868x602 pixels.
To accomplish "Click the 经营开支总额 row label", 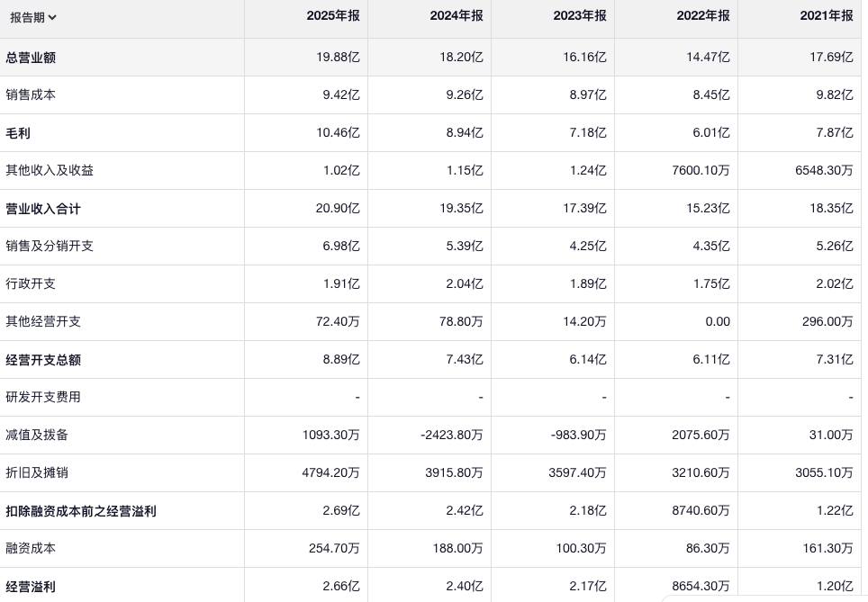I will click(x=43, y=360).
